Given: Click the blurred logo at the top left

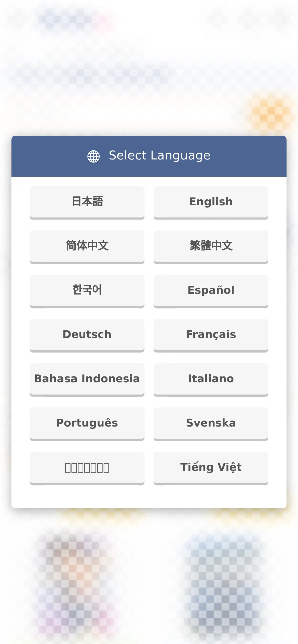Looking at the screenshot, I should [74, 19].
